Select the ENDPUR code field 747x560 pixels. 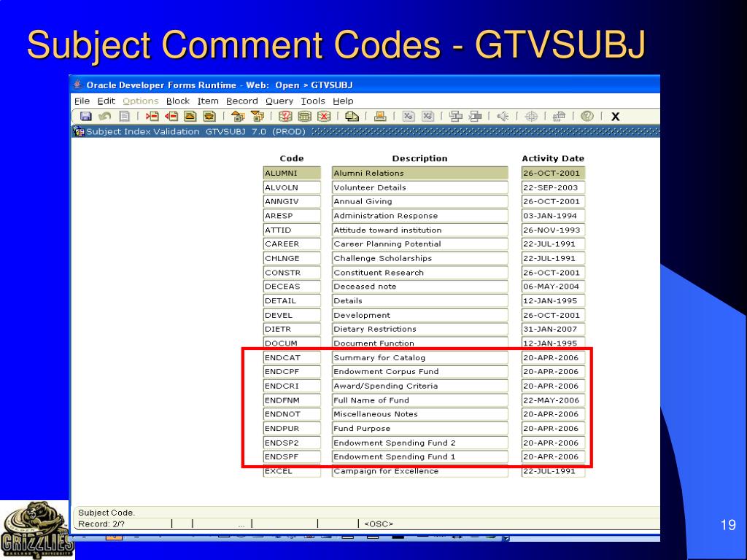[292, 428]
